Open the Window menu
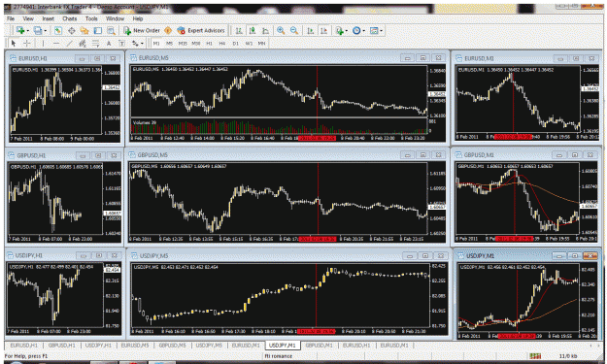This screenshot has height=364, width=607. pos(115,18)
